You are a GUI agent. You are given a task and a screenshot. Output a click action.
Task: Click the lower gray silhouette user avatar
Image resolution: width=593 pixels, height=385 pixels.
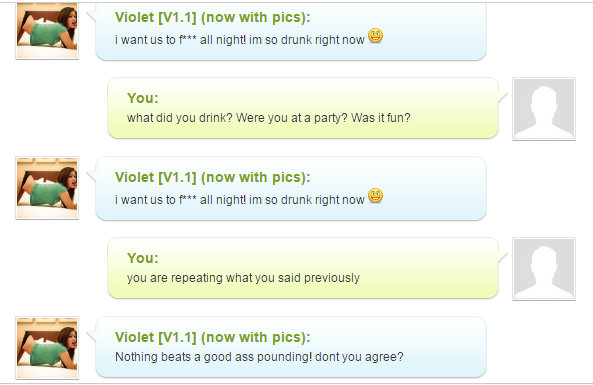544,269
